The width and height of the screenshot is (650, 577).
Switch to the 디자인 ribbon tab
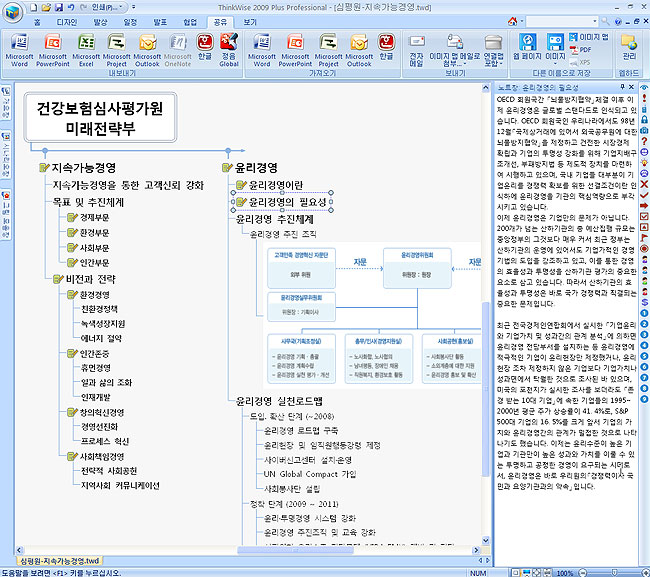[67, 22]
